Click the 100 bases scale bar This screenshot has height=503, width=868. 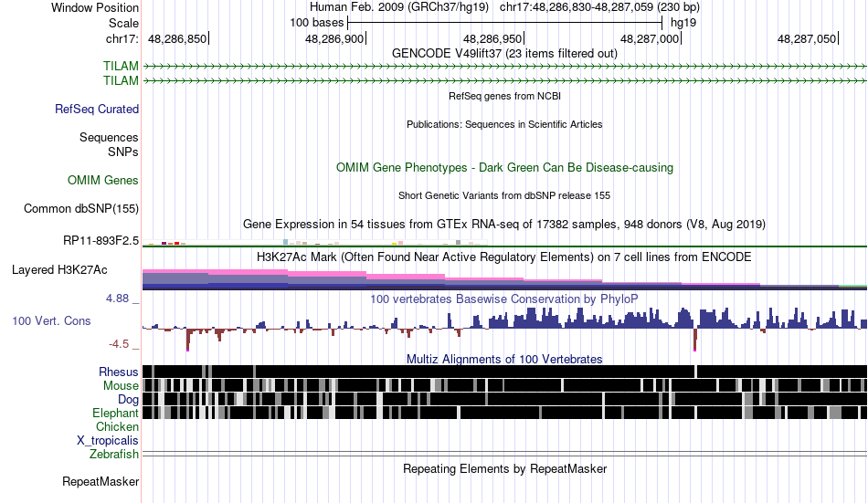[504, 23]
